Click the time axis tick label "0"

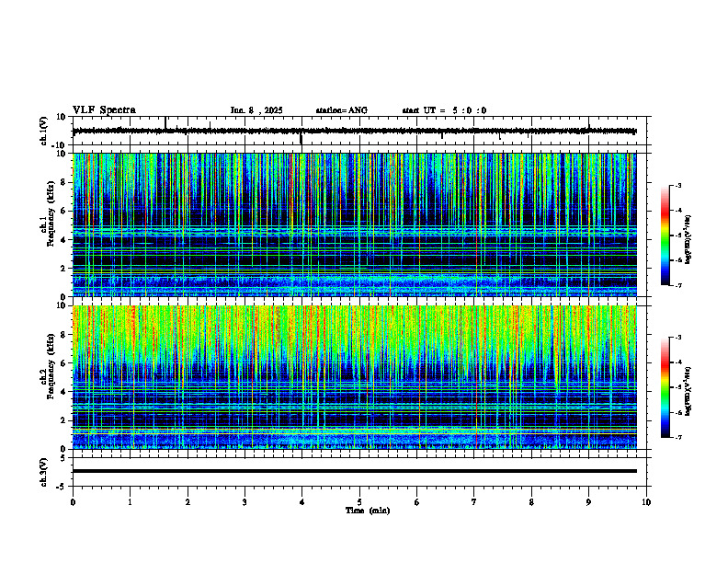point(73,502)
